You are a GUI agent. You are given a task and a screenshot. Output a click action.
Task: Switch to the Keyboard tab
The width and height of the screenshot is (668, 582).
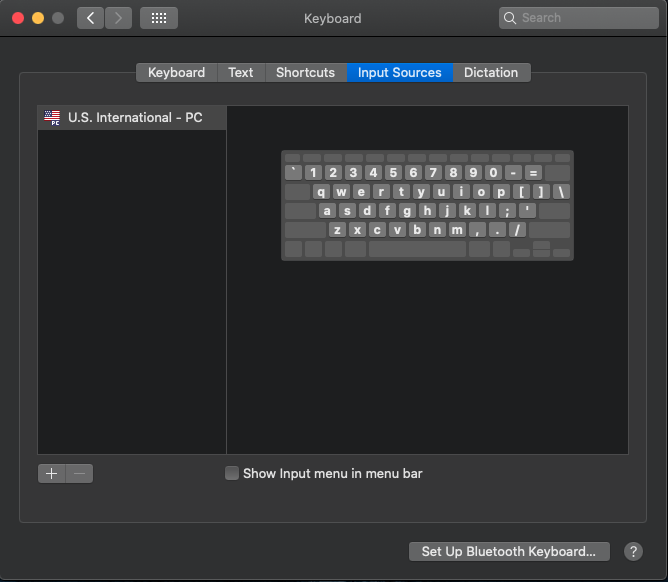pyautogui.click(x=176, y=72)
